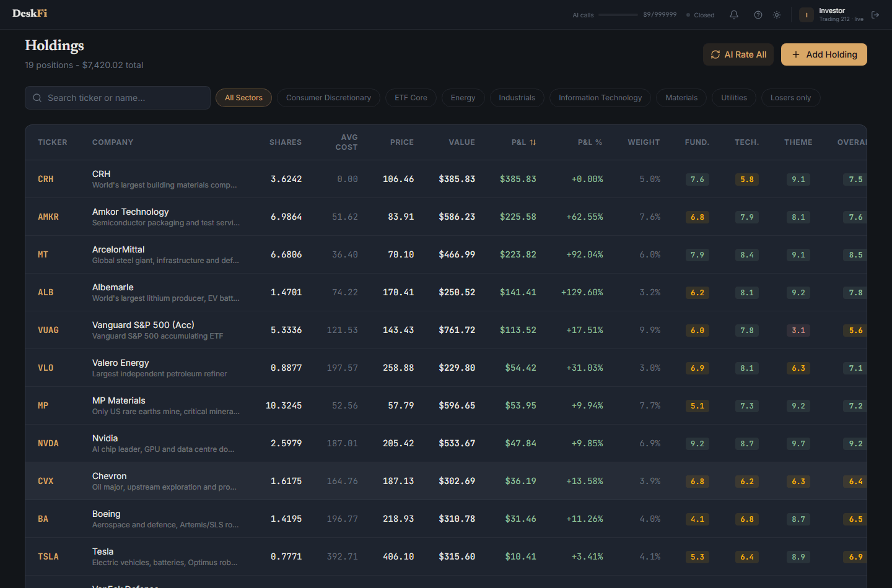
Task: Filter by Utilities sector
Action: 734,98
